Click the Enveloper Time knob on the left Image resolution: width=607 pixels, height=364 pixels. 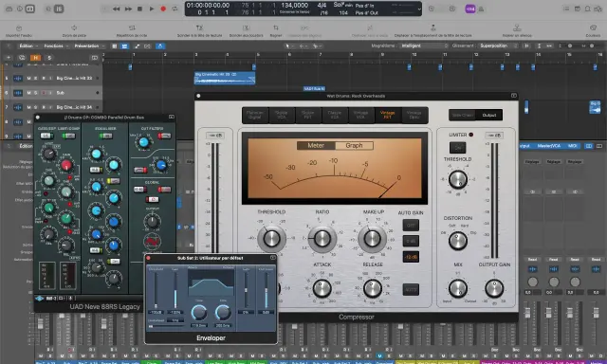pos(199,313)
